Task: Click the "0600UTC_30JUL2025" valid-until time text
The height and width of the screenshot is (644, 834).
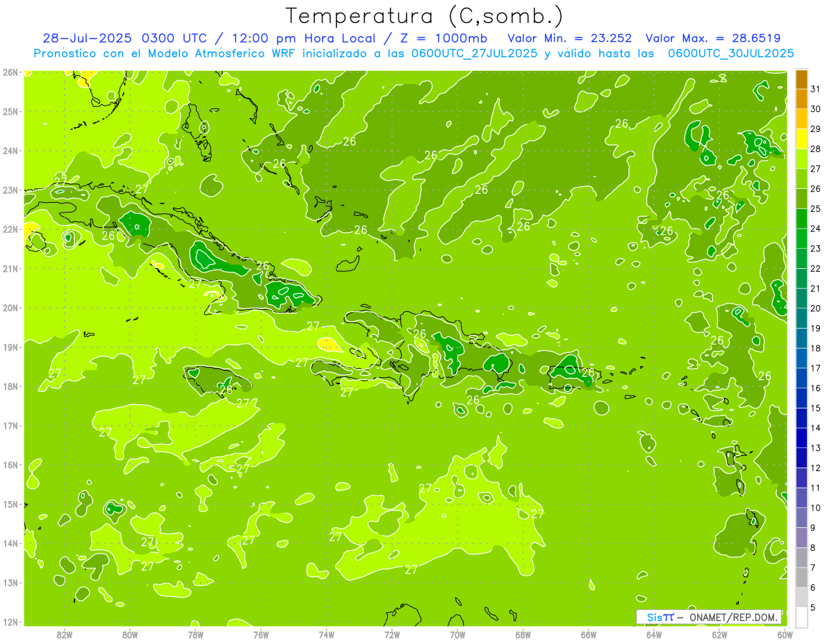Action: pos(731,53)
